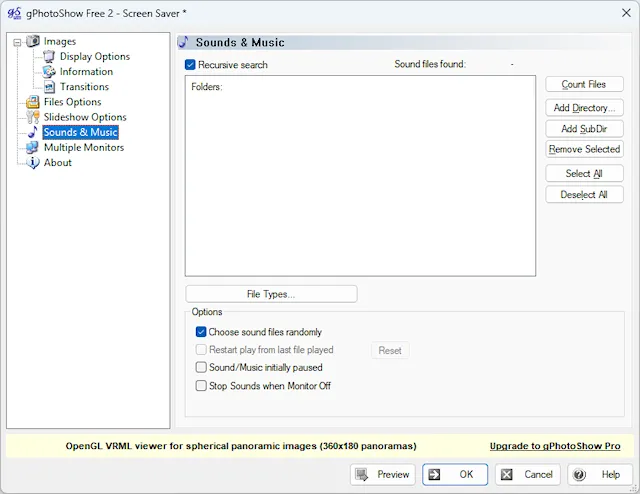Click the About info icon

point(33,162)
